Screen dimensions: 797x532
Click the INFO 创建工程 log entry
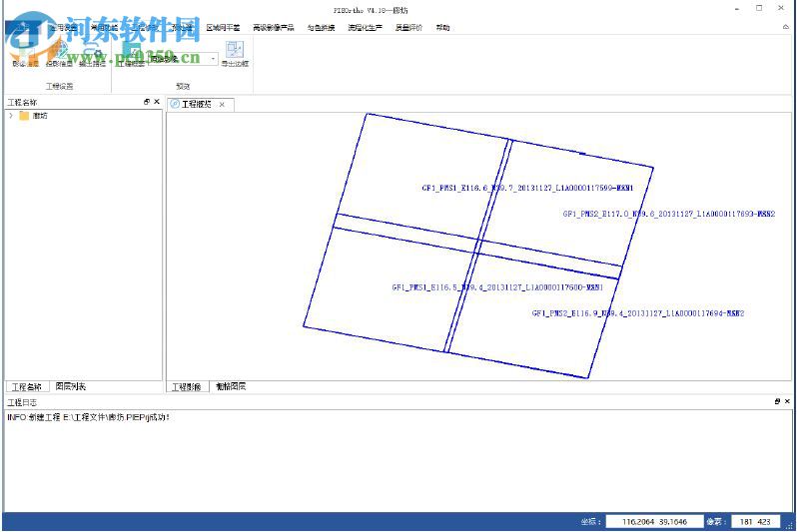[88, 417]
